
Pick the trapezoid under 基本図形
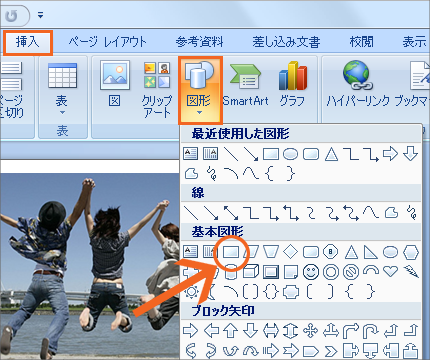click(x=271, y=252)
